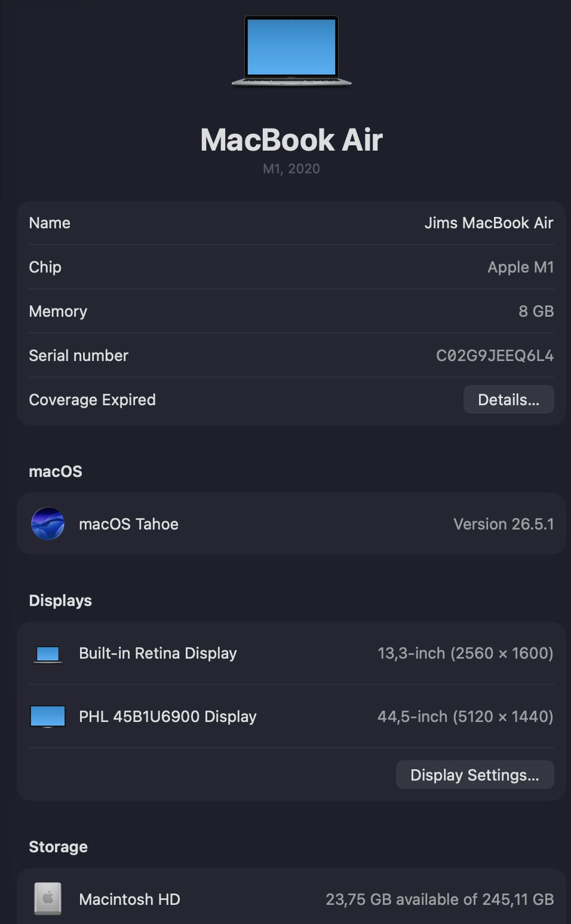Click the serial number C02G9JEEQ6L4
The image size is (571, 924).
pos(495,356)
